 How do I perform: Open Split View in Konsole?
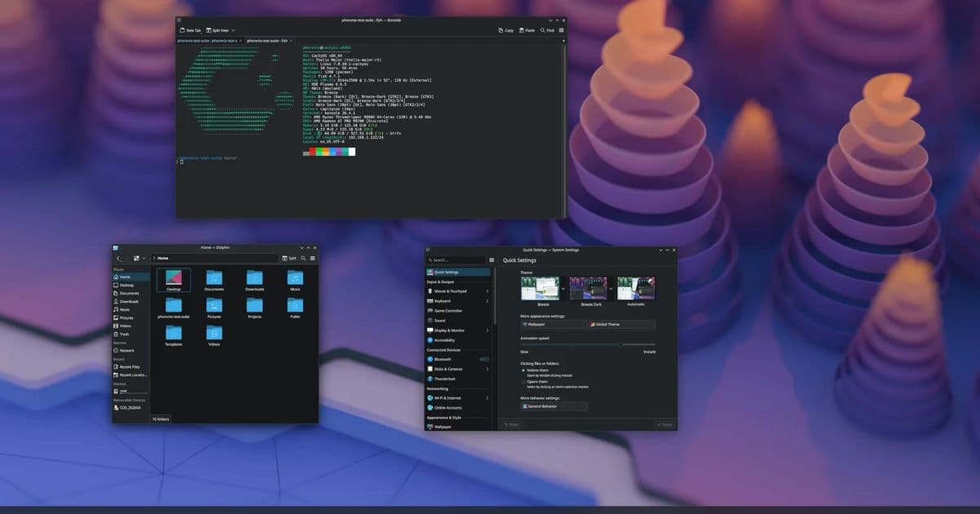pyautogui.click(x=219, y=30)
